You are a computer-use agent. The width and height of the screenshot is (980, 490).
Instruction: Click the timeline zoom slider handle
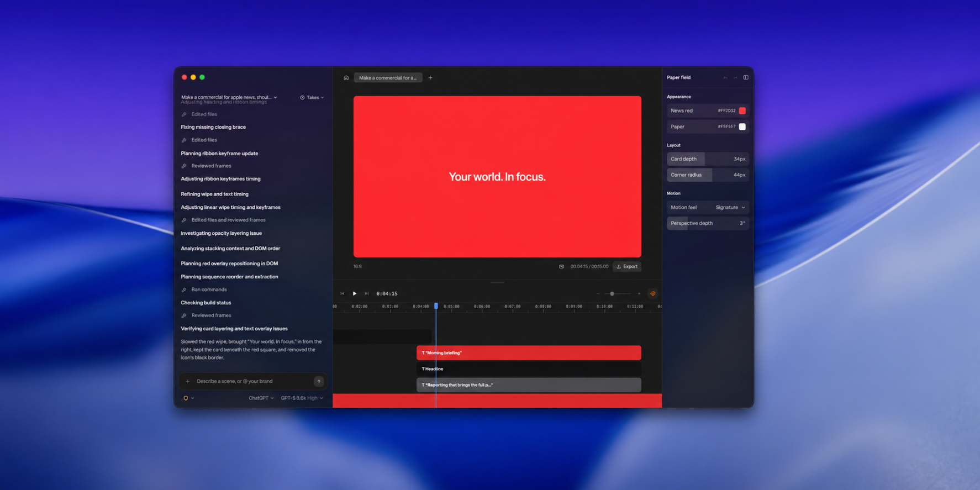click(612, 294)
